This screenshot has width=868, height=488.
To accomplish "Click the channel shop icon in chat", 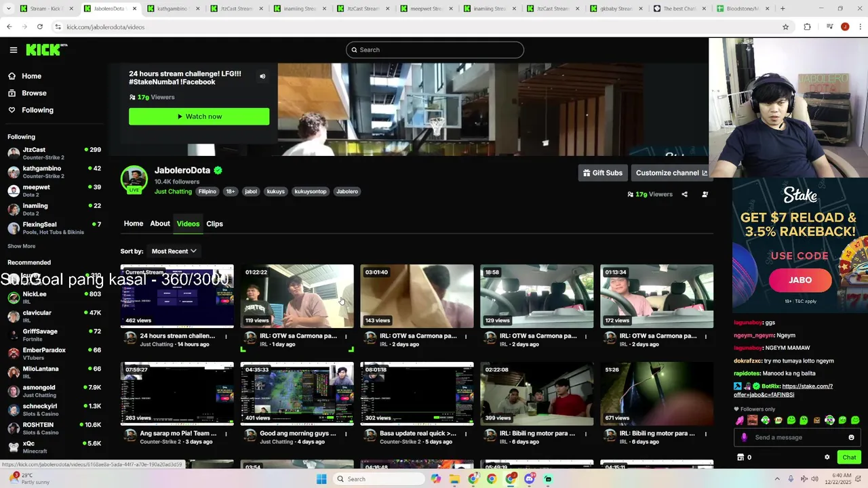I will click(x=741, y=457).
